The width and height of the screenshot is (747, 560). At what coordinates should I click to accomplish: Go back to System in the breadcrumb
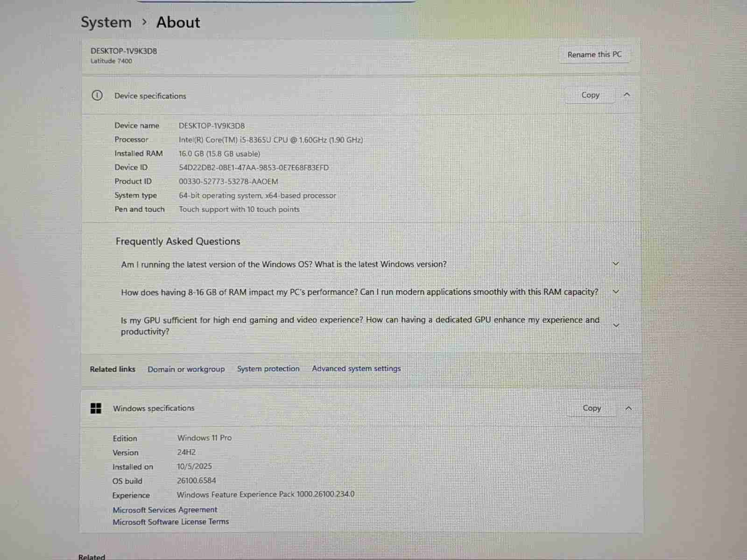[x=106, y=22]
